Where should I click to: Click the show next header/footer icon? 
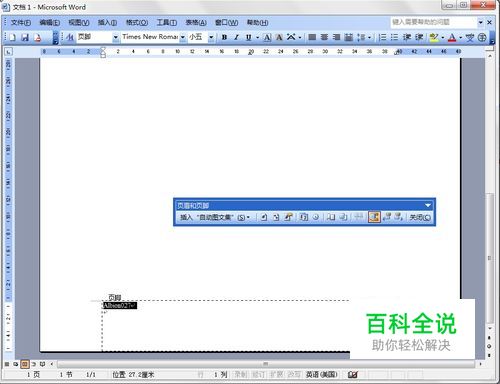pos(399,217)
